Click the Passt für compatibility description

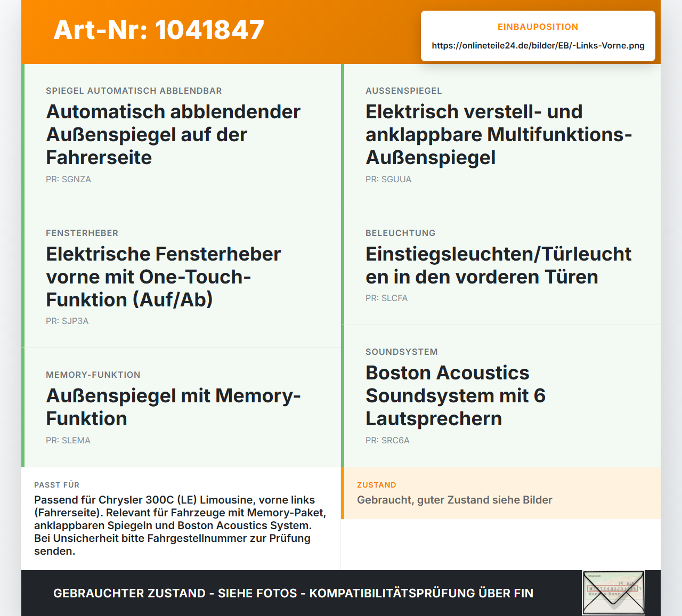tap(181, 525)
